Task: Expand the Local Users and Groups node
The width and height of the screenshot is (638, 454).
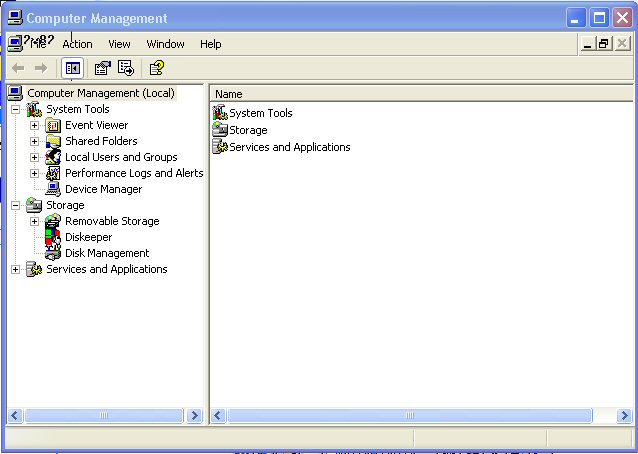Action: [x=35, y=157]
